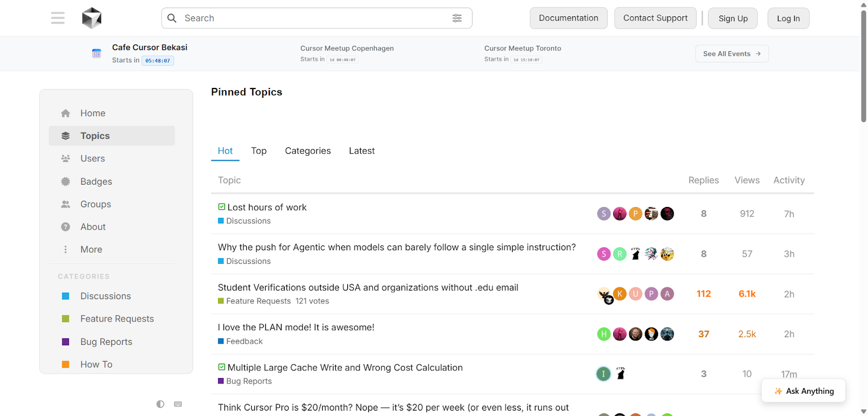Click the Users people icon

[x=66, y=159]
